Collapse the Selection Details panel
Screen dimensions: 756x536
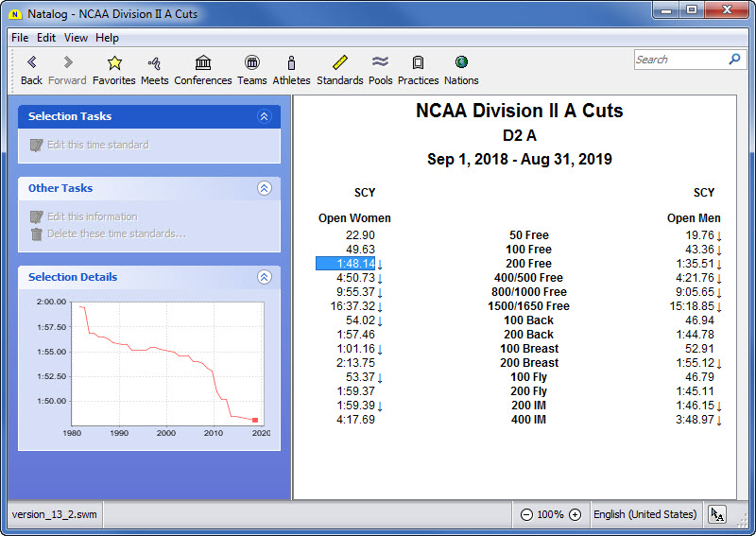[265, 277]
